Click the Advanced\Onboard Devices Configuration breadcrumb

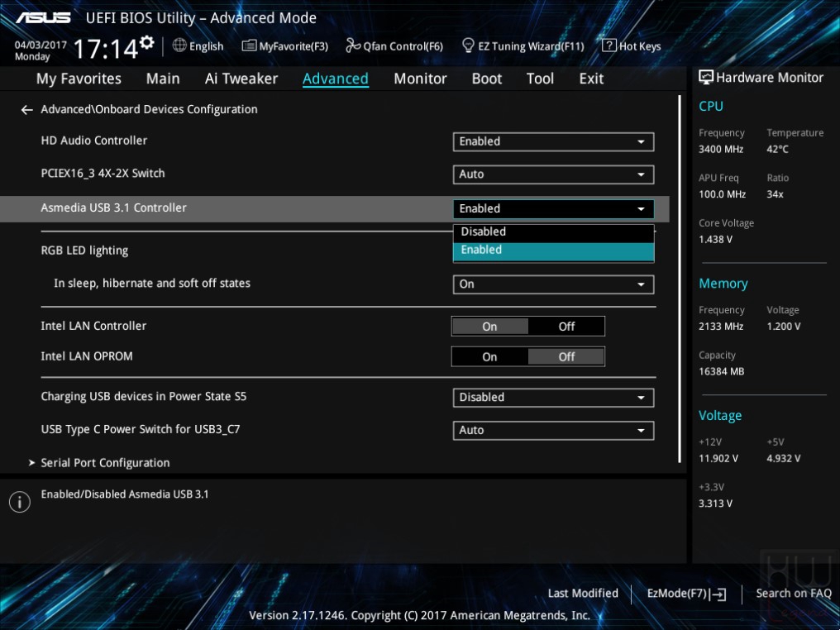[149, 109]
